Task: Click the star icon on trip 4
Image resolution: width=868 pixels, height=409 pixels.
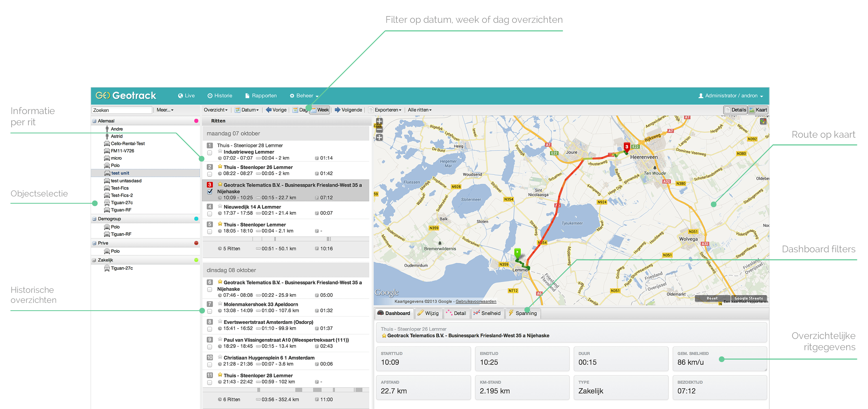Action: coord(220,206)
